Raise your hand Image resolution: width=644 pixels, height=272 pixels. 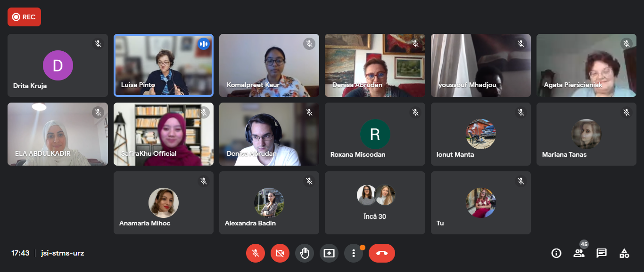[x=305, y=253]
